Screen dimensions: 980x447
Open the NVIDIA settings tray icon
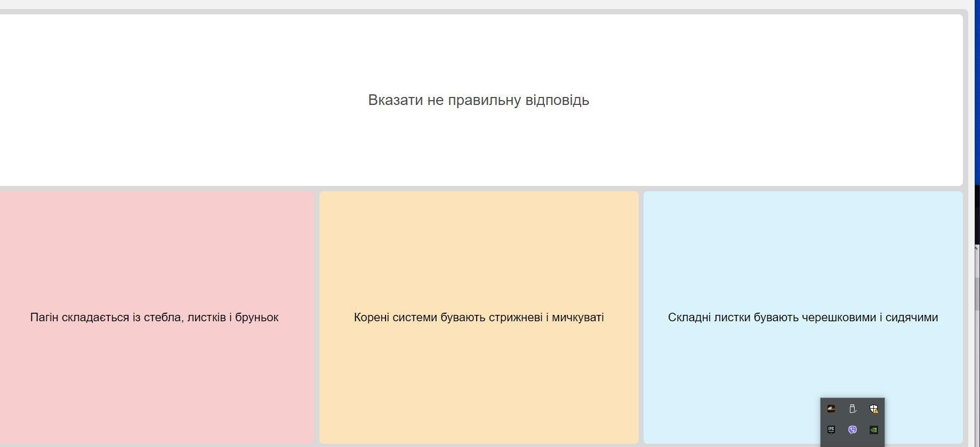(x=873, y=429)
